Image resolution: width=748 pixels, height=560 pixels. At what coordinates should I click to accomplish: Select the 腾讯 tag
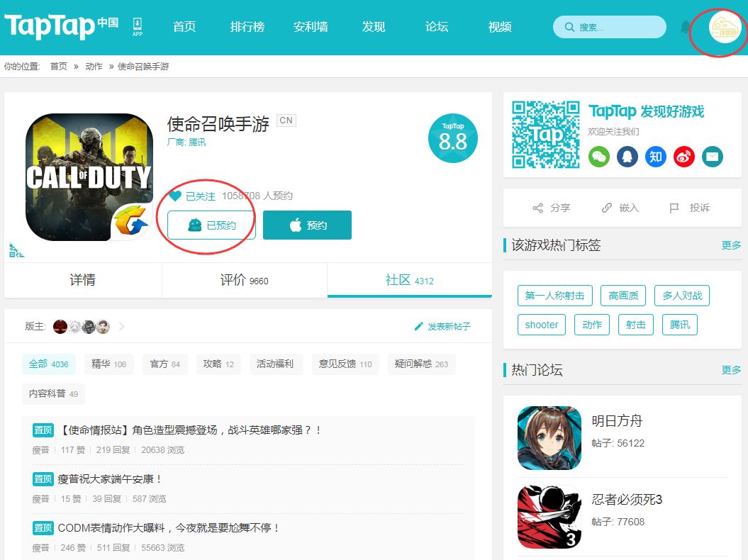(680, 325)
